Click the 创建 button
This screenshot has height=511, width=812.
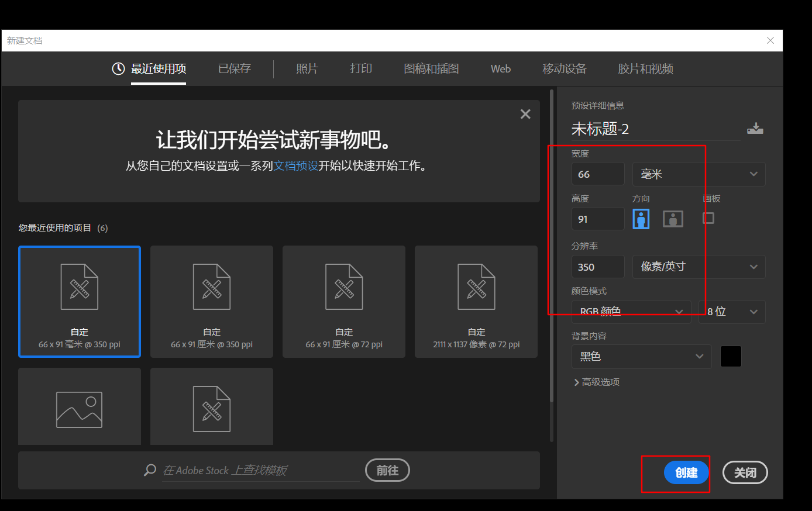(x=686, y=472)
